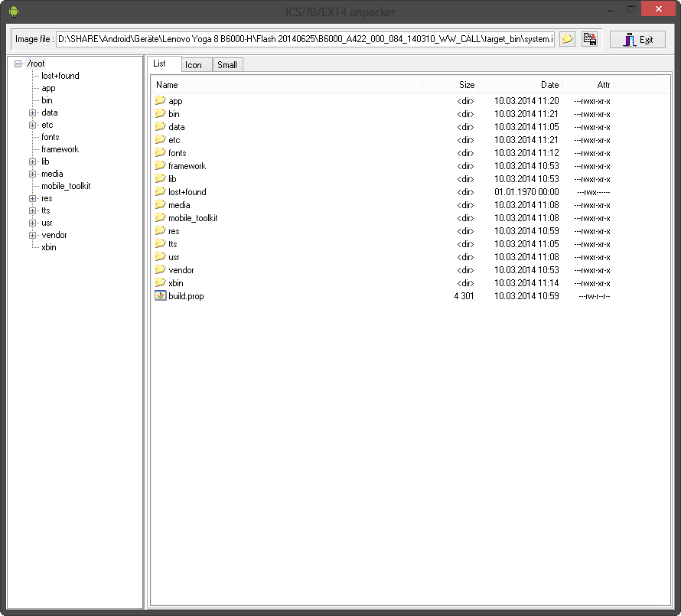
Task: Click the app folder icon in list
Action: [160, 100]
